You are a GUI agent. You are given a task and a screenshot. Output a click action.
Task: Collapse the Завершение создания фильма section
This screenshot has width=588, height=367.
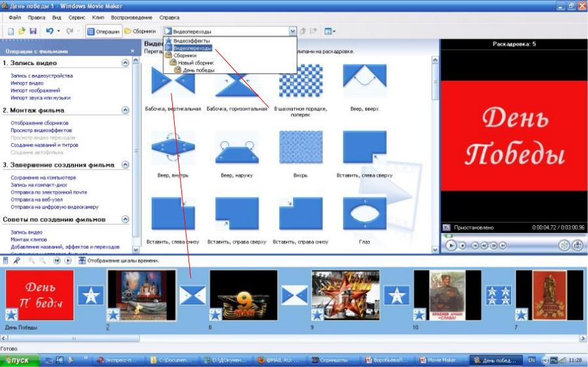tap(125, 165)
